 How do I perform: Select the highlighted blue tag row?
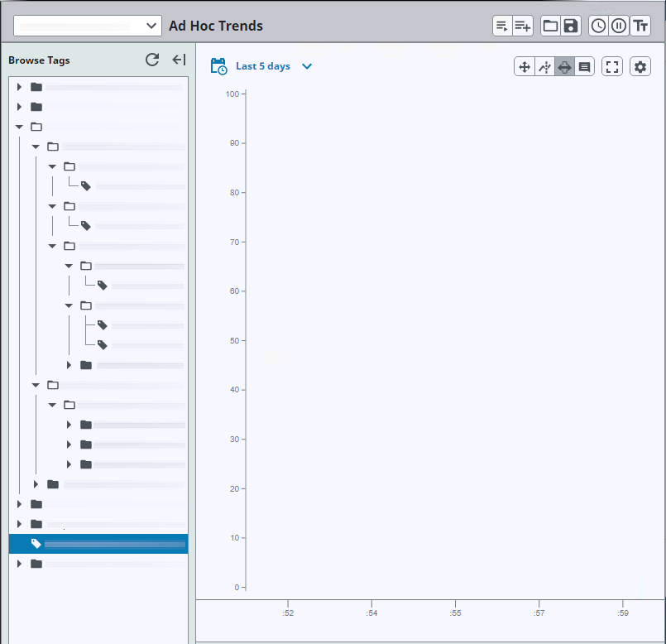[x=98, y=544]
